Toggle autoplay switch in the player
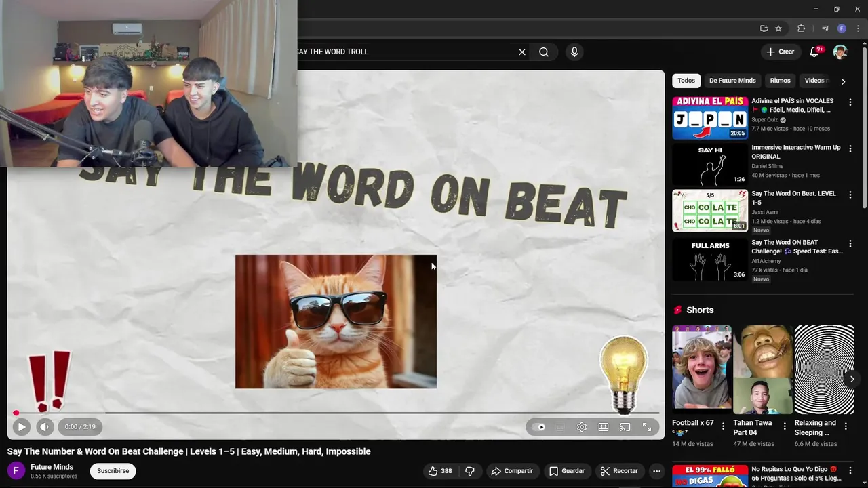Screen dimensions: 868x488 point(538,427)
